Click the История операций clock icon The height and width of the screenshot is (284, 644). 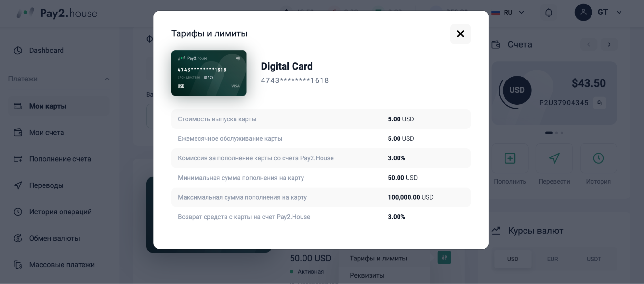(18, 212)
